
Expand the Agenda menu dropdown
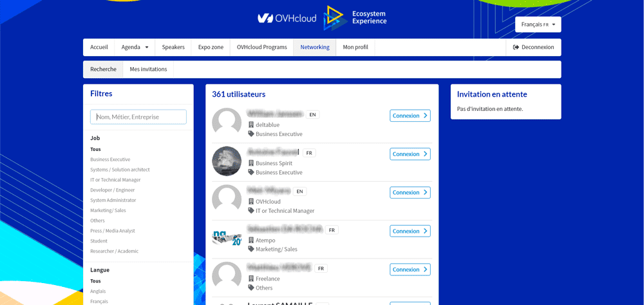(x=135, y=47)
